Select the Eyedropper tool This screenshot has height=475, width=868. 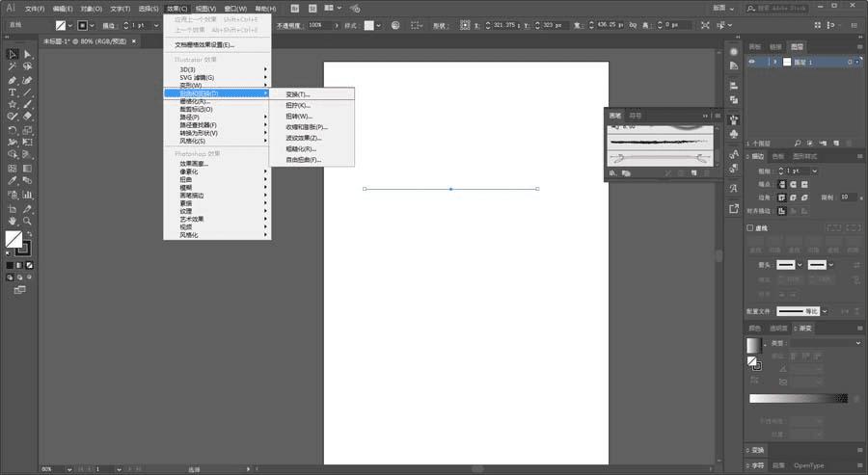click(12, 178)
